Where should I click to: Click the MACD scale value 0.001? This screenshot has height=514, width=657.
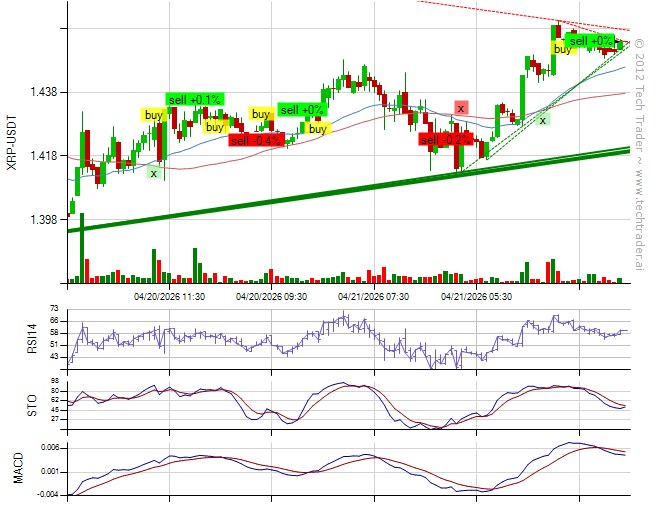[49, 472]
